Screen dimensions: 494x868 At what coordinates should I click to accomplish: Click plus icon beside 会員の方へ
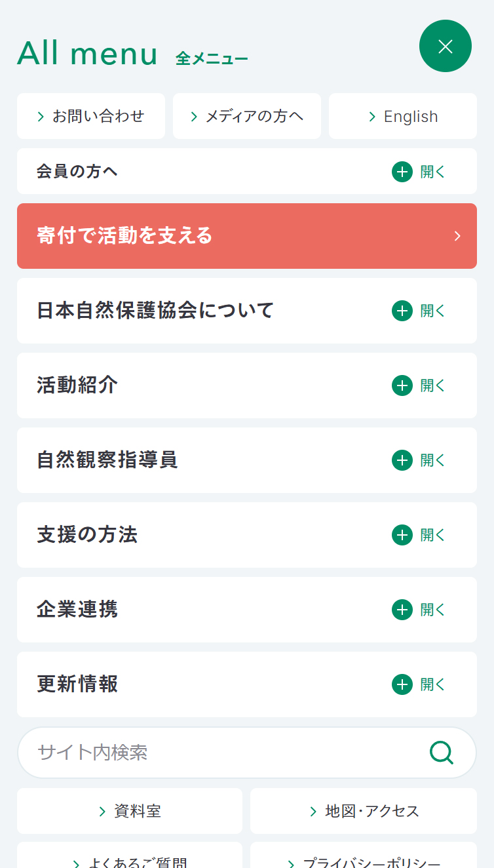pyautogui.click(x=402, y=172)
